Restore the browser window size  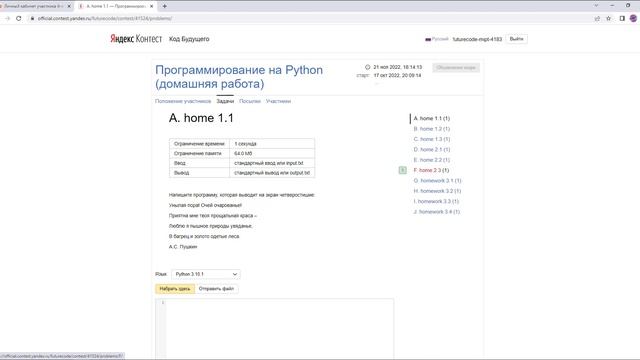coord(628,6)
